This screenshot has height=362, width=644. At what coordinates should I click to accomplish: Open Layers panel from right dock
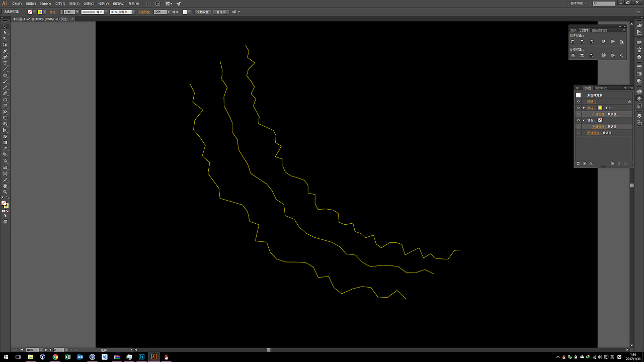click(639, 116)
